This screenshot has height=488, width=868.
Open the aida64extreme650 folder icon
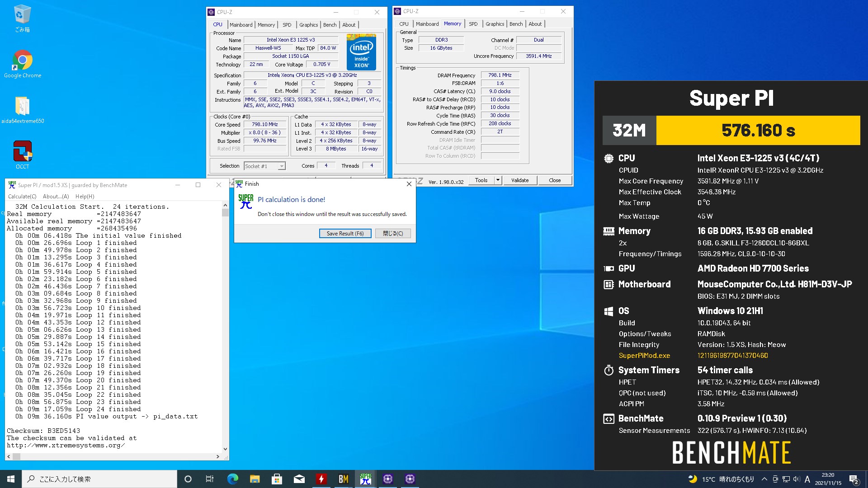[22, 110]
